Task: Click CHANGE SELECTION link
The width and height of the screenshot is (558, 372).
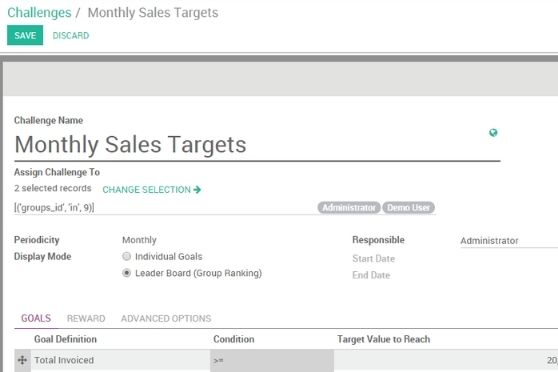Action: [152, 190]
